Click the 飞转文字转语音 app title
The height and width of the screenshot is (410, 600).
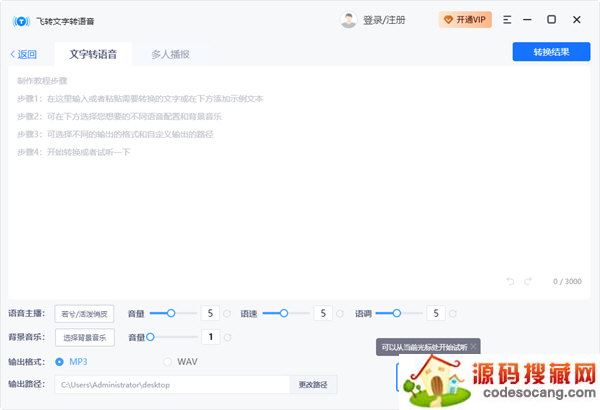pyautogui.click(x=65, y=21)
